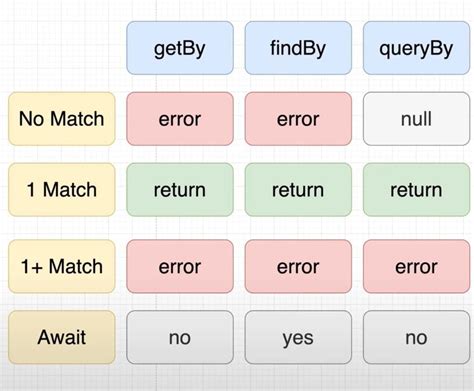
Task: Select getBy No Match error cell
Action: pyautogui.click(x=180, y=119)
